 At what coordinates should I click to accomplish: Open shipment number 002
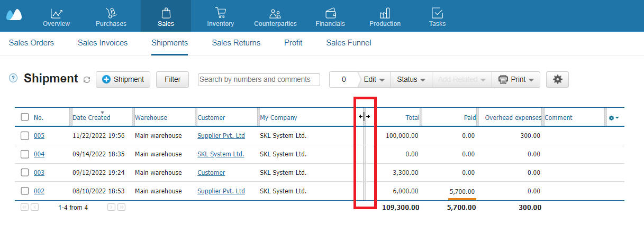[x=39, y=191]
